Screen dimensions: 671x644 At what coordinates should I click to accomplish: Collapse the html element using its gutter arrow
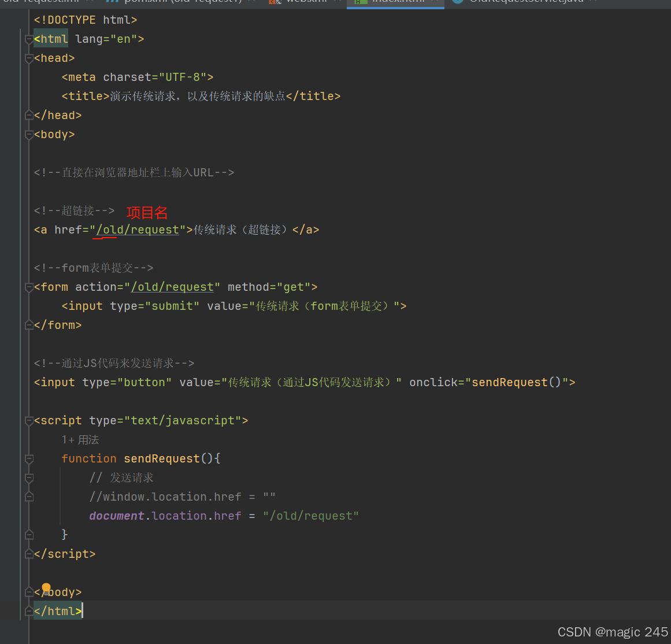click(28, 39)
